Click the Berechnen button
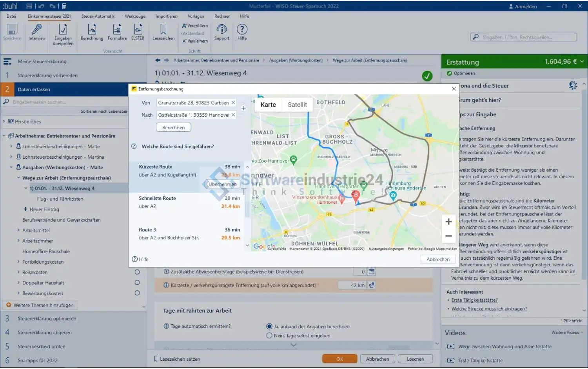The height and width of the screenshot is (369, 588). pos(173,128)
